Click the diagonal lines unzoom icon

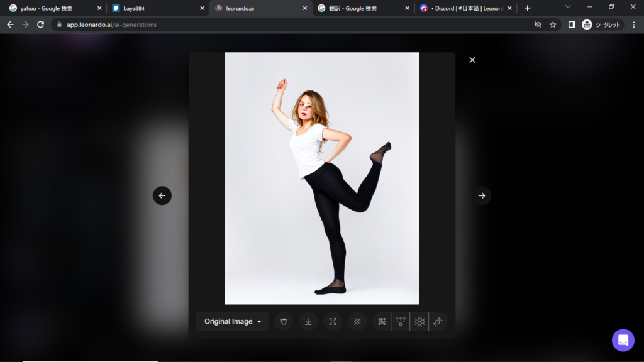tap(357, 321)
